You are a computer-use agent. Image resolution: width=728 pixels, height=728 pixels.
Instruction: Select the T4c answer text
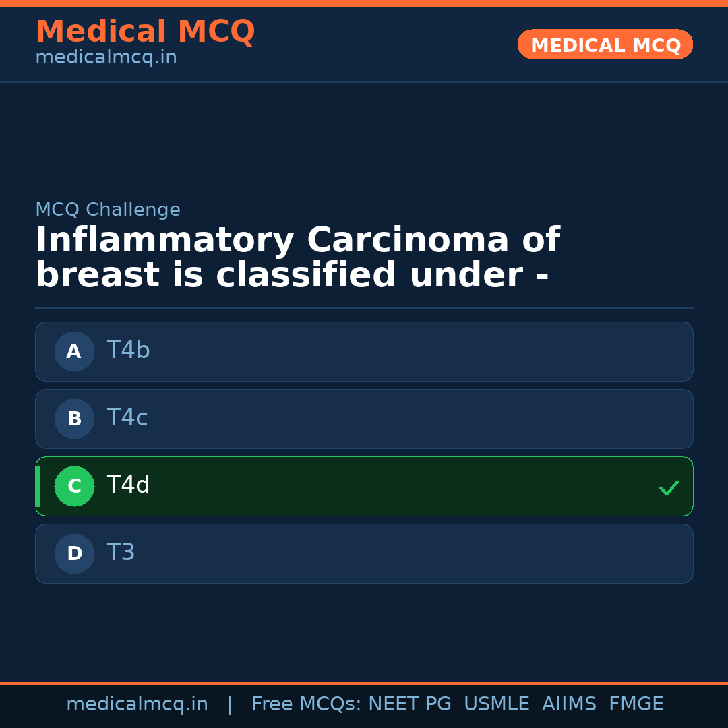(127, 418)
